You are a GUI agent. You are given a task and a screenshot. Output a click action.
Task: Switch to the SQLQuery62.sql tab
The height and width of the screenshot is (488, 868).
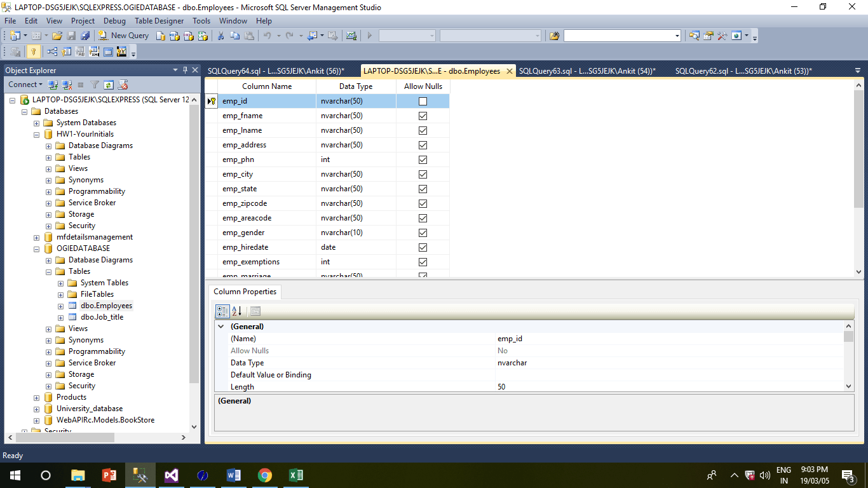pyautogui.click(x=743, y=71)
